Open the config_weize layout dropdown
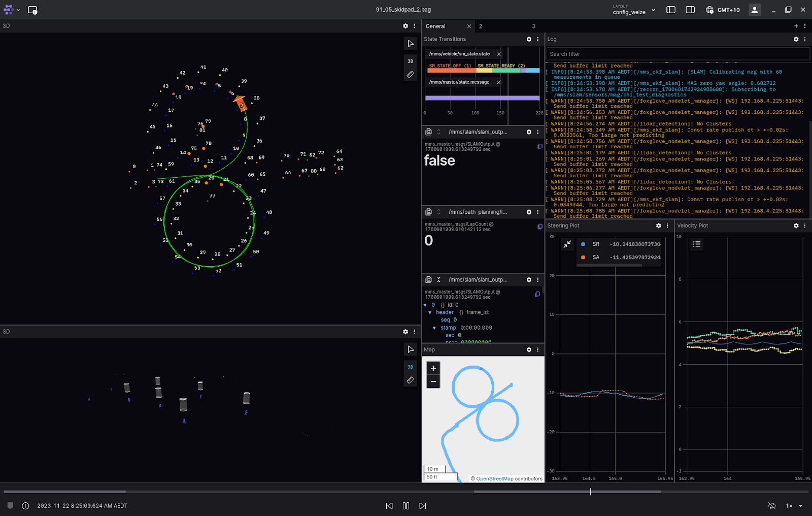This screenshot has height=516, width=812. pos(634,10)
